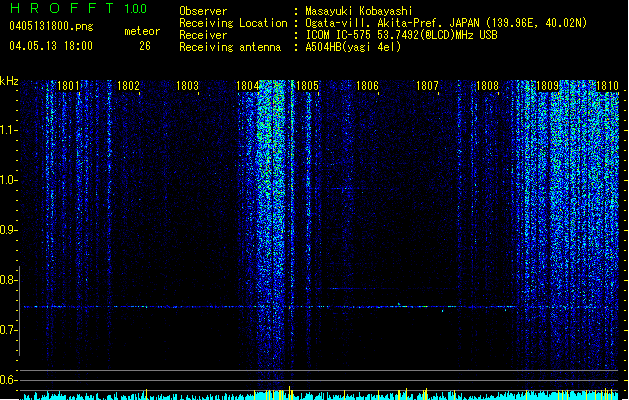
Task: Click the Receiving antenna label
Action: point(230,47)
